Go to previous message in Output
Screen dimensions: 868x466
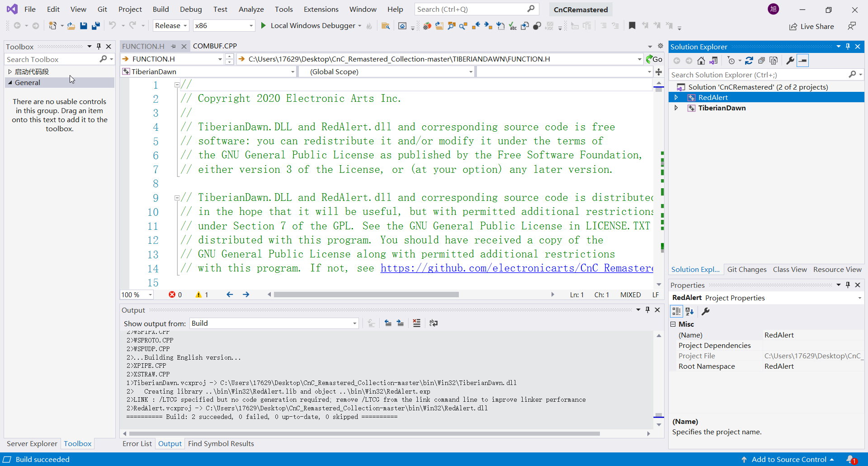tap(388, 323)
